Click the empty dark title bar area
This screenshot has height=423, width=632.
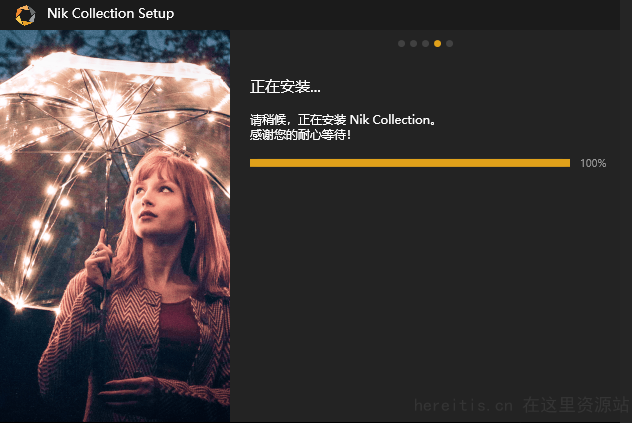coord(397,15)
